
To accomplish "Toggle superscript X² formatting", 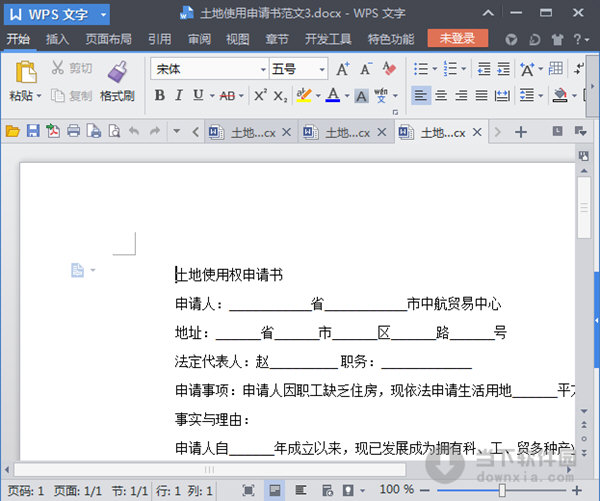I will [x=261, y=95].
